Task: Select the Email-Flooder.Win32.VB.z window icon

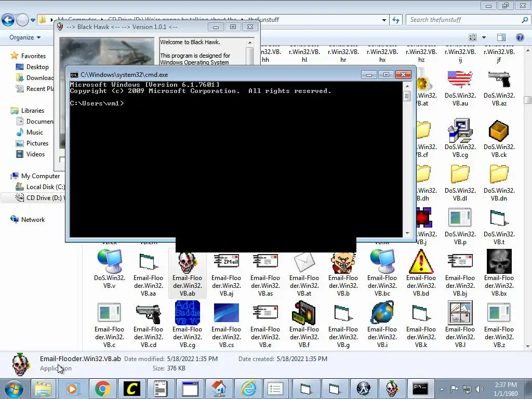Action: tap(499, 313)
